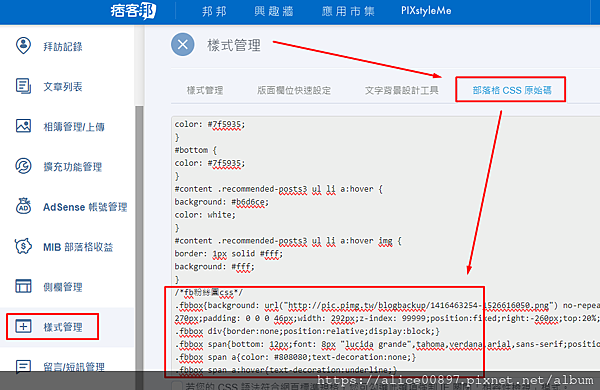Click the MIB dollar badge icon

[x=23, y=246]
